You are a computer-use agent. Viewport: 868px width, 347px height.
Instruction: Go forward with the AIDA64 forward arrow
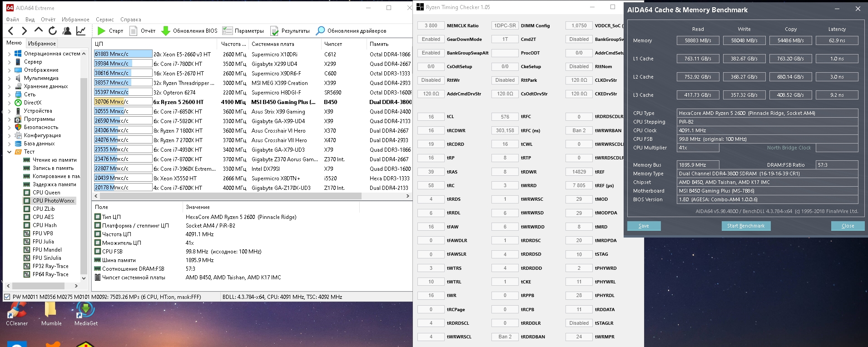pyautogui.click(x=25, y=31)
